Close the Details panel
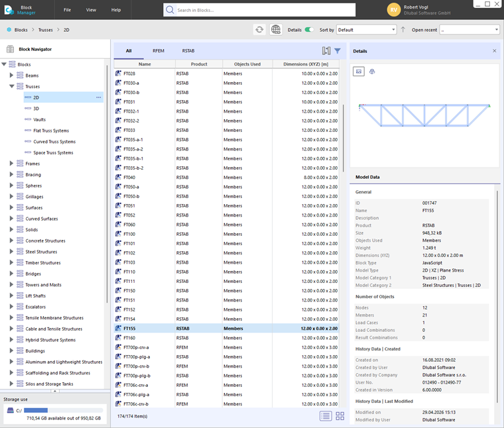Viewport: 504px width, 428px height. (x=494, y=51)
